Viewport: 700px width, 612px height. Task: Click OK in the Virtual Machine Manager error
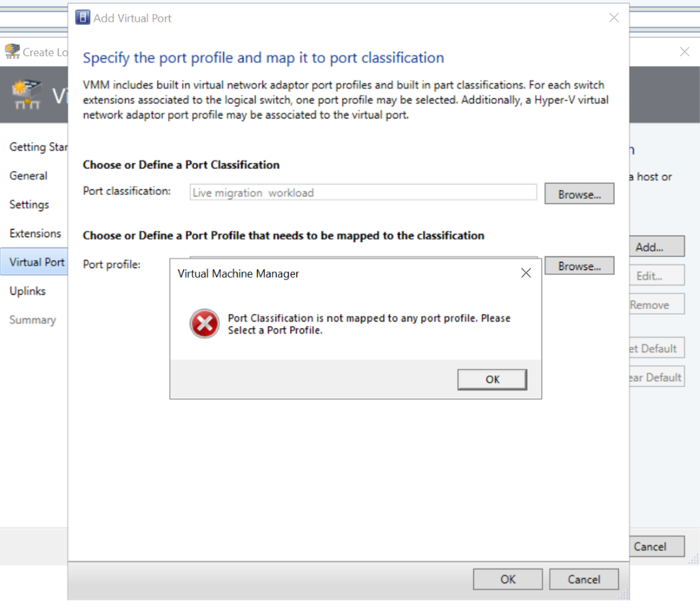click(492, 379)
